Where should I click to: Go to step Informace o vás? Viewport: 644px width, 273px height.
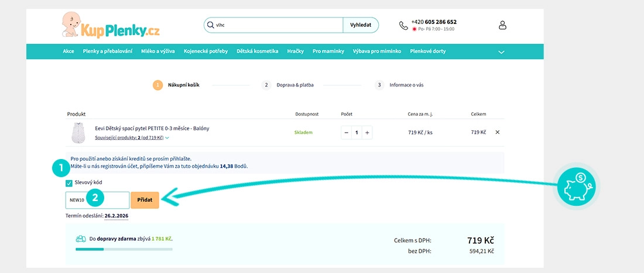[x=399, y=85]
